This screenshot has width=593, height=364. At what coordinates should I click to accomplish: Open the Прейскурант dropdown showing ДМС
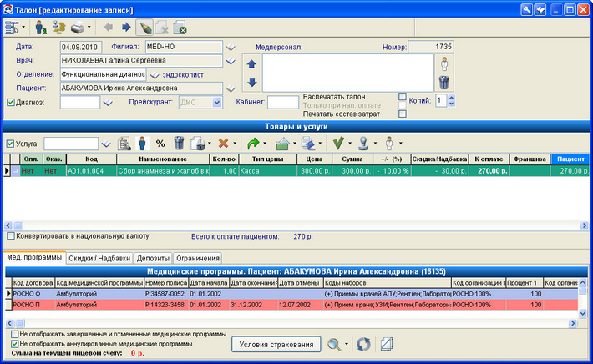217,103
